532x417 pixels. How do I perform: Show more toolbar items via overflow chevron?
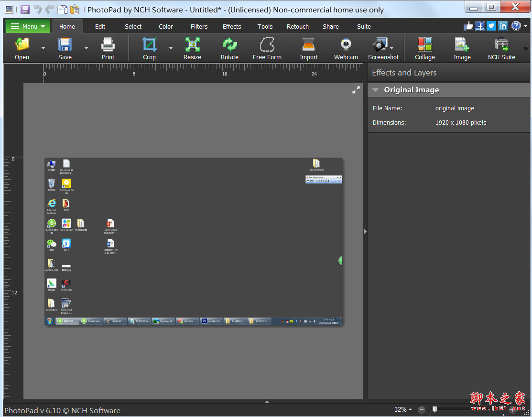(526, 48)
